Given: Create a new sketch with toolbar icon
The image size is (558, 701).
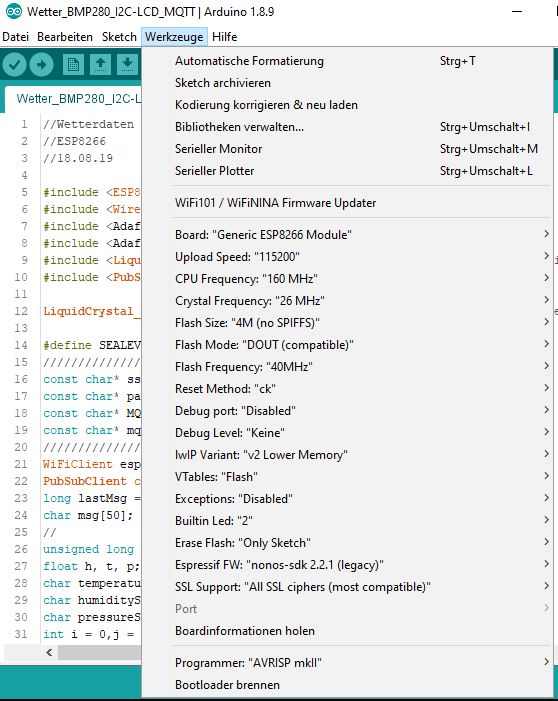Looking at the screenshot, I should point(73,64).
